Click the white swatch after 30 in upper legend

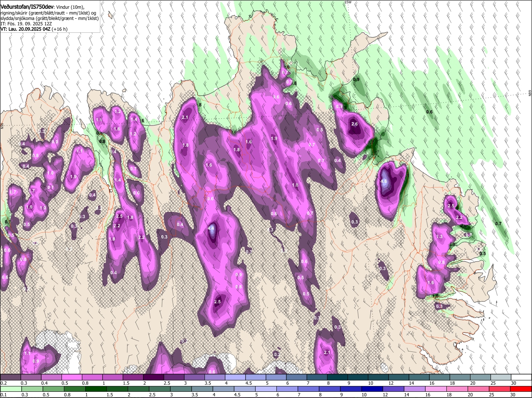coord(522,377)
